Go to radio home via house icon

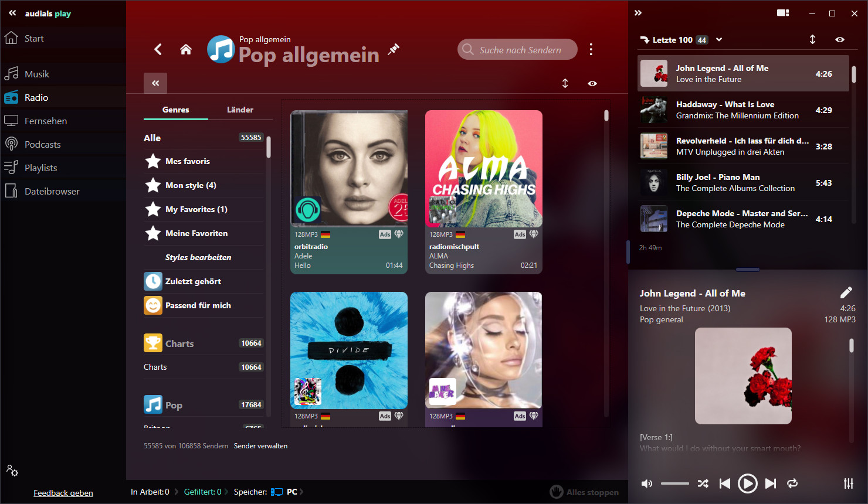click(x=186, y=49)
